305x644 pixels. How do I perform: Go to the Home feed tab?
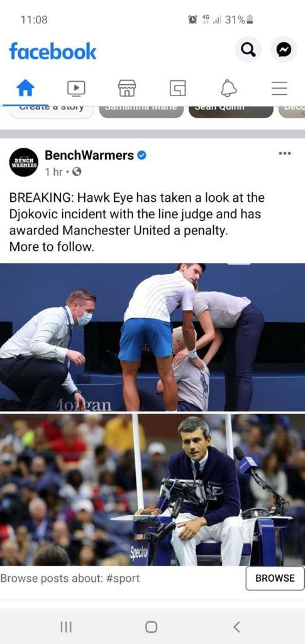(25, 88)
